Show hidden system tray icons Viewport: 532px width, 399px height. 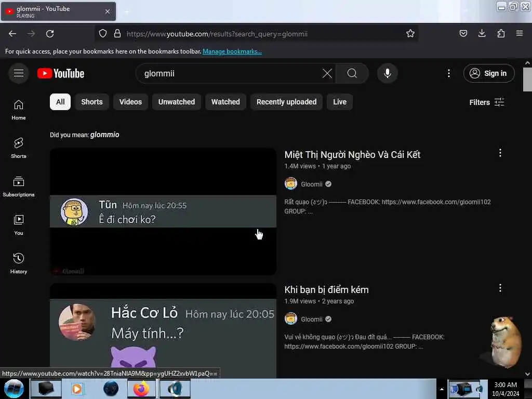(442, 389)
